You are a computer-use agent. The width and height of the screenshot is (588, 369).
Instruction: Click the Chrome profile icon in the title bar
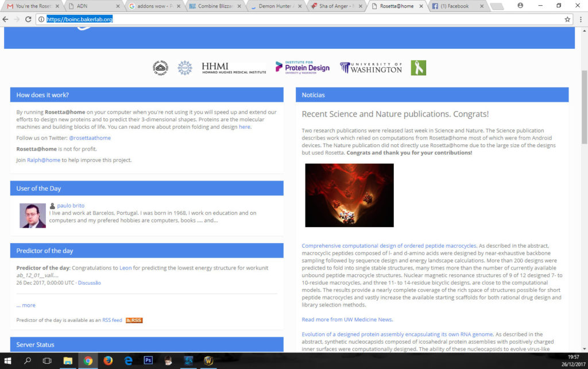520,6
